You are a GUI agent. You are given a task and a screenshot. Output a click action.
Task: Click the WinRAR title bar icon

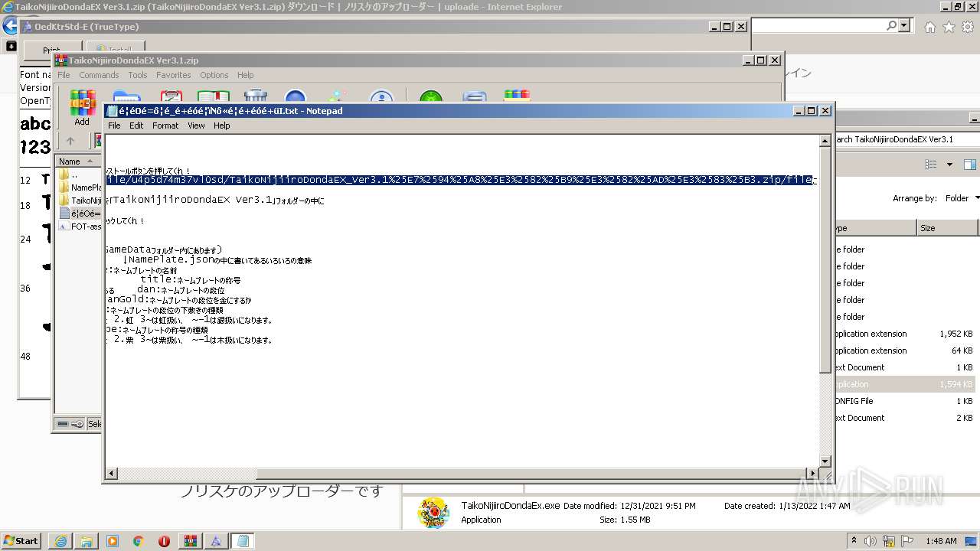[61, 60]
